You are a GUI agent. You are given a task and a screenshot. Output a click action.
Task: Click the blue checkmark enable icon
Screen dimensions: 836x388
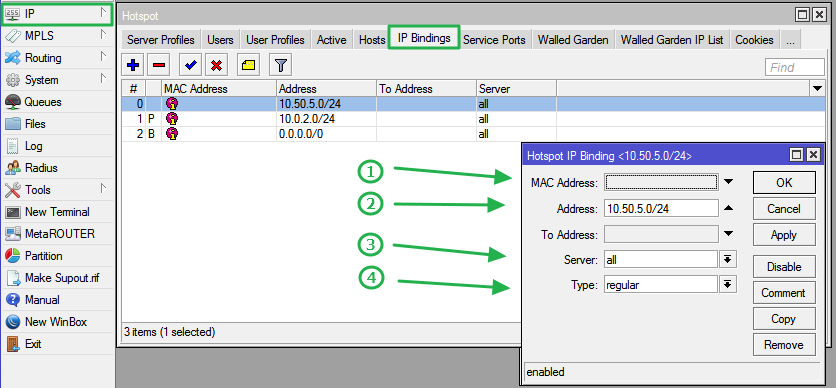point(190,66)
